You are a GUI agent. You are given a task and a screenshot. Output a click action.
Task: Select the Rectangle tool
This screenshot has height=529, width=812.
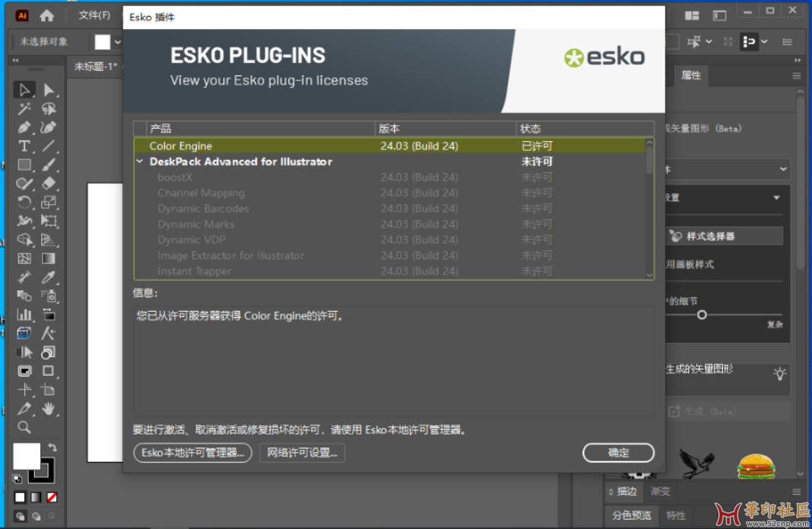[x=24, y=165]
